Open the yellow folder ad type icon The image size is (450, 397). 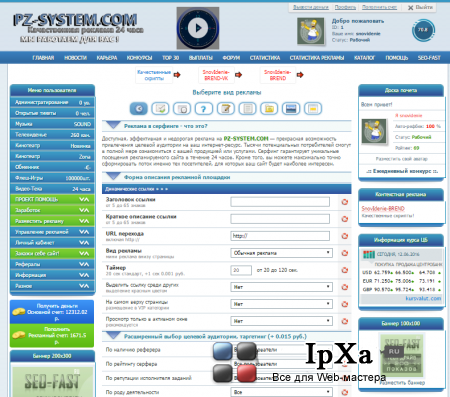click(x=269, y=109)
